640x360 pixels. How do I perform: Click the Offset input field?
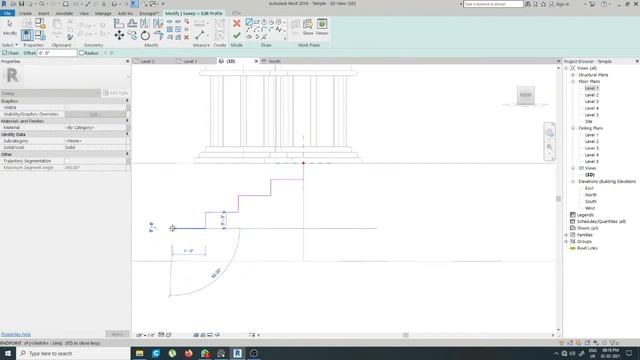(57, 53)
